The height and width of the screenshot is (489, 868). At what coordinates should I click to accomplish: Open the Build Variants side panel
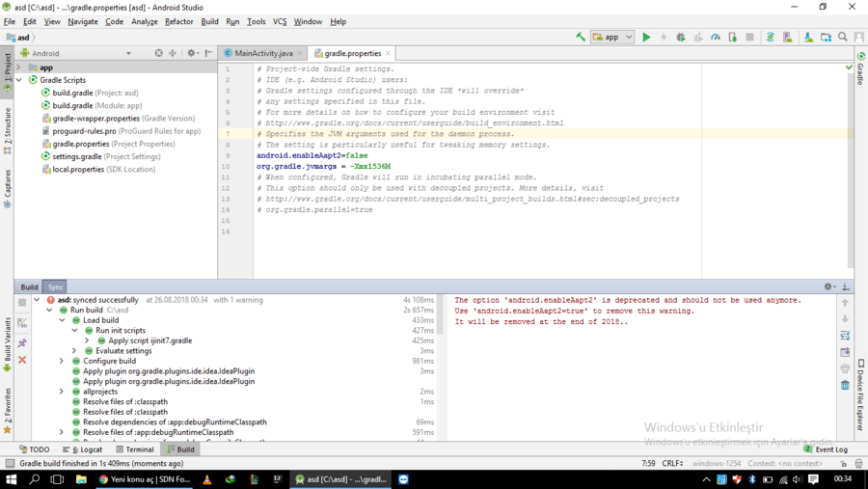point(8,344)
